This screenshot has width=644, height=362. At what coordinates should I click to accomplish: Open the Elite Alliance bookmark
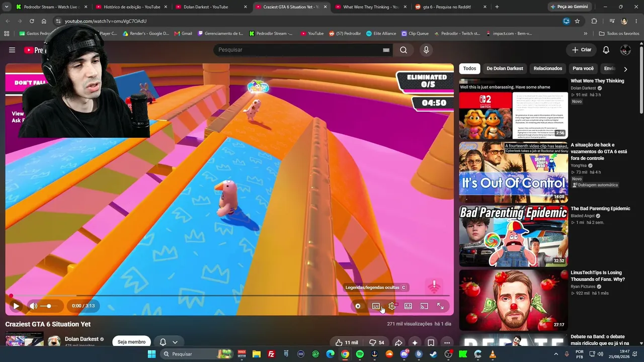[381, 34]
